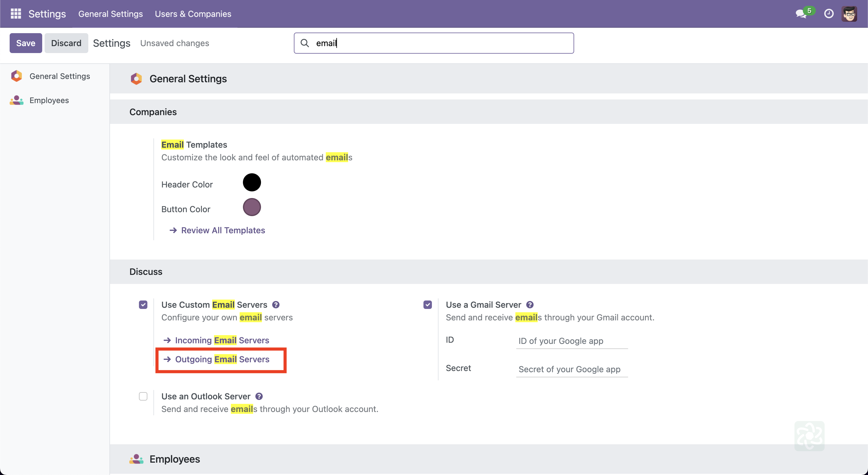Pick the black Header Color swatch
The height and width of the screenshot is (475, 868).
[x=252, y=183]
